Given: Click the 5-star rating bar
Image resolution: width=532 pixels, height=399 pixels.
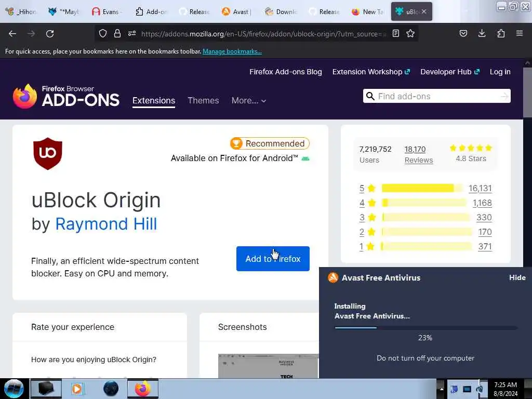Looking at the screenshot, I should 422,188.
